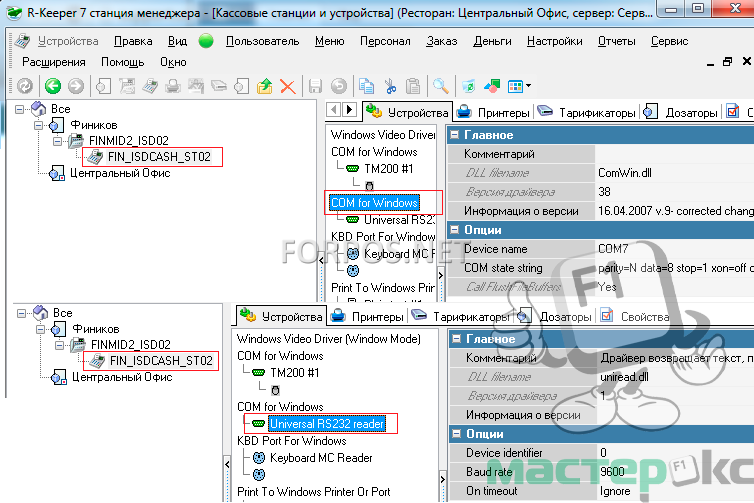
Task: Click the green back navigation arrow
Action: click(x=52, y=86)
